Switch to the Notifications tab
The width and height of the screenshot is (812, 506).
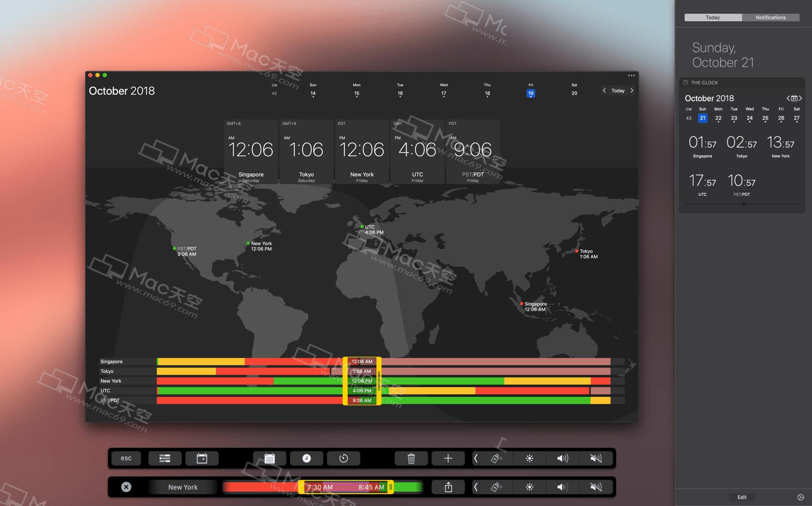(770, 18)
